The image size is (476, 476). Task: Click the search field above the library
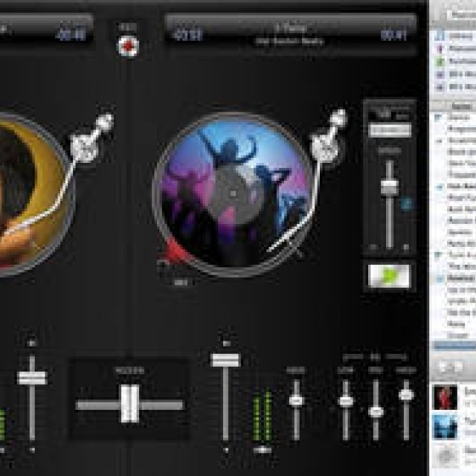[x=460, y=14]
